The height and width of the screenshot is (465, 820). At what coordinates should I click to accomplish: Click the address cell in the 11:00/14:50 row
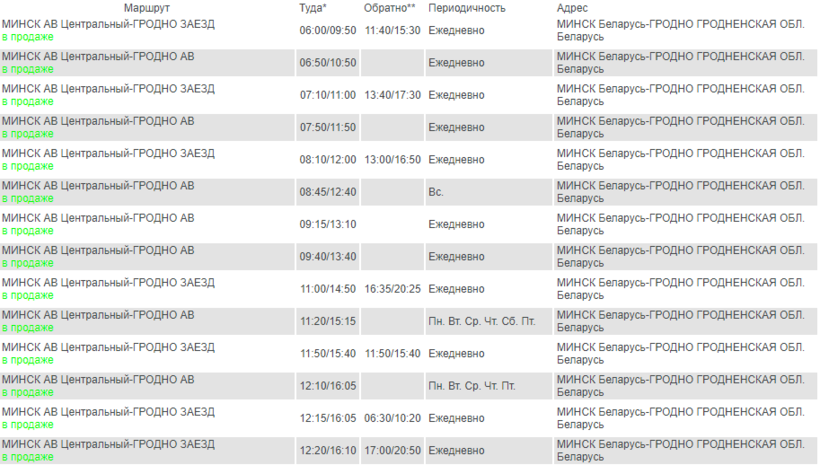pyautogui.click(x=680, y=289)
